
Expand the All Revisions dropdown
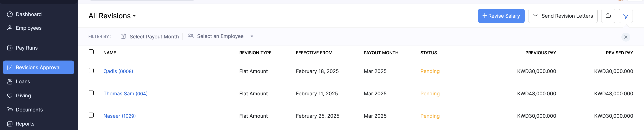click(x=112, y=16)
